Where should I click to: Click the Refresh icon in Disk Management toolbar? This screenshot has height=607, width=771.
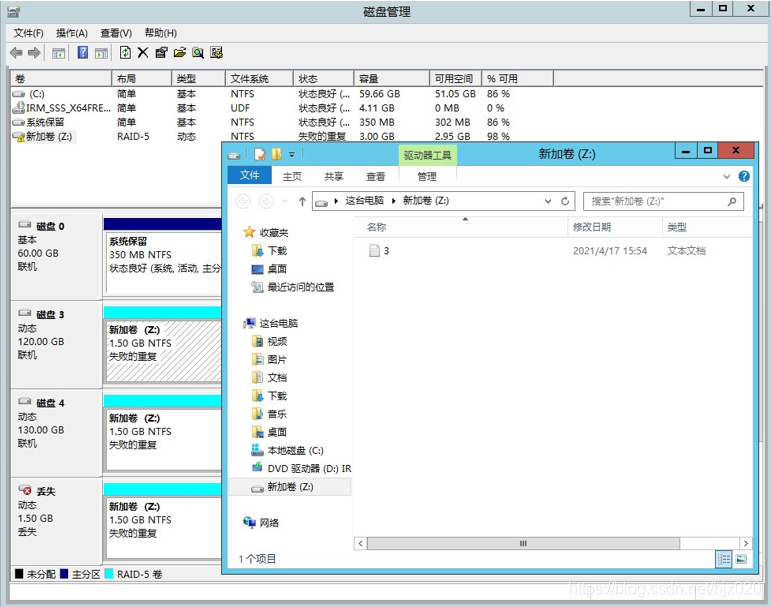pos(125,52)
